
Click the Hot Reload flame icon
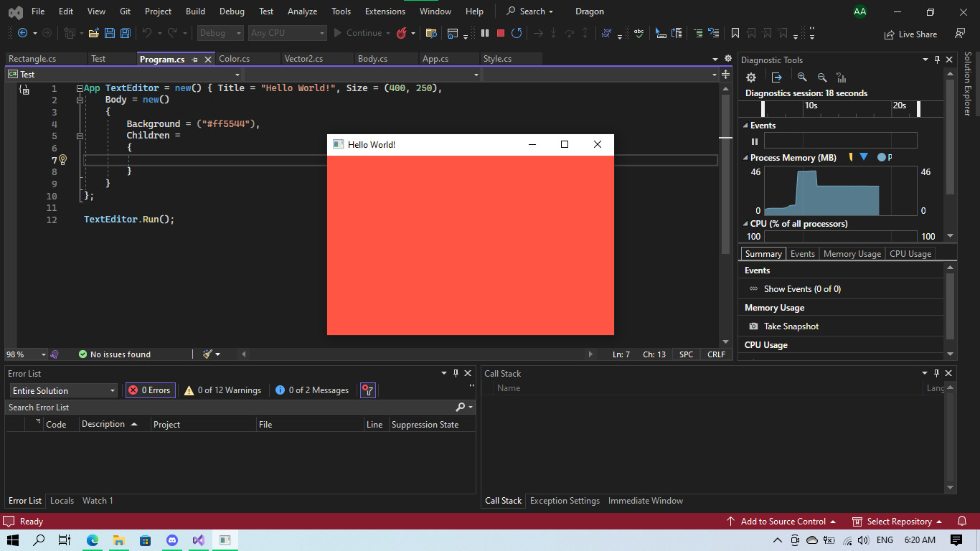point(402,33)
